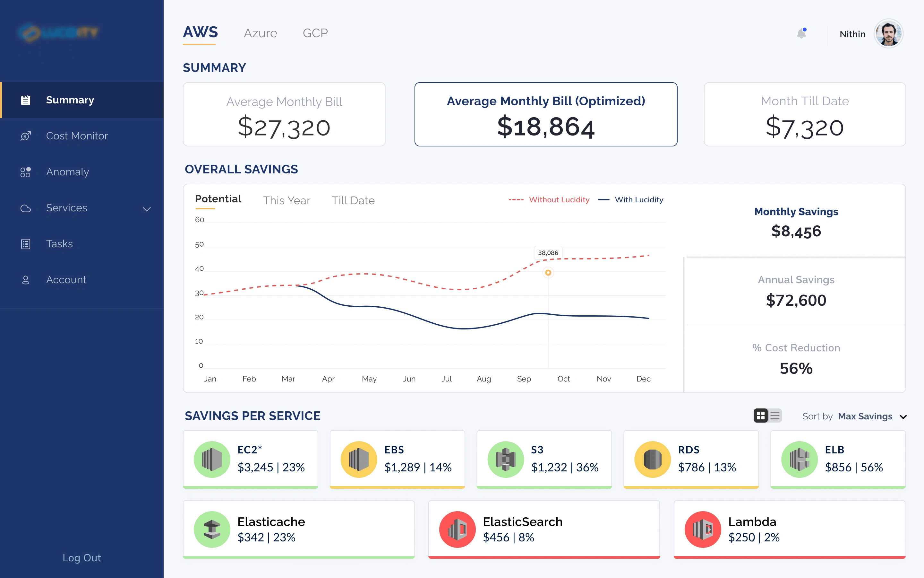The height and width of the screenshot is (578, 924).
Task: Click the Cost Monitor dollar icon
Action: (26, 136)
